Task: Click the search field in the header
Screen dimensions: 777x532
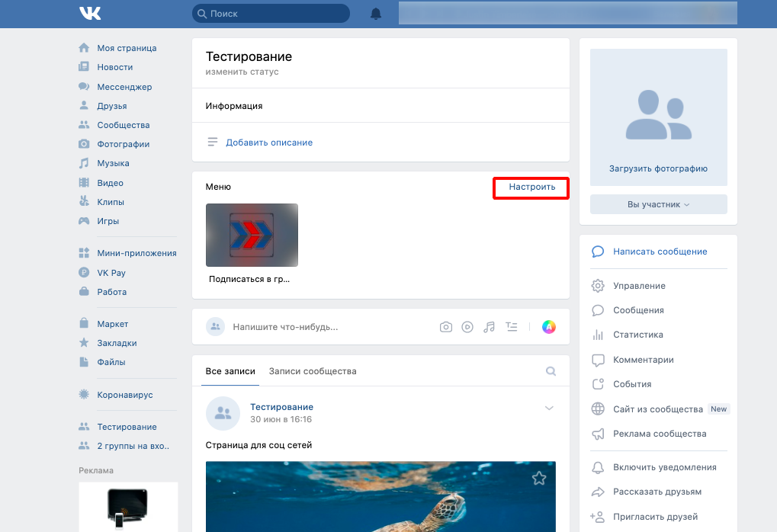Action: [271, 14]
